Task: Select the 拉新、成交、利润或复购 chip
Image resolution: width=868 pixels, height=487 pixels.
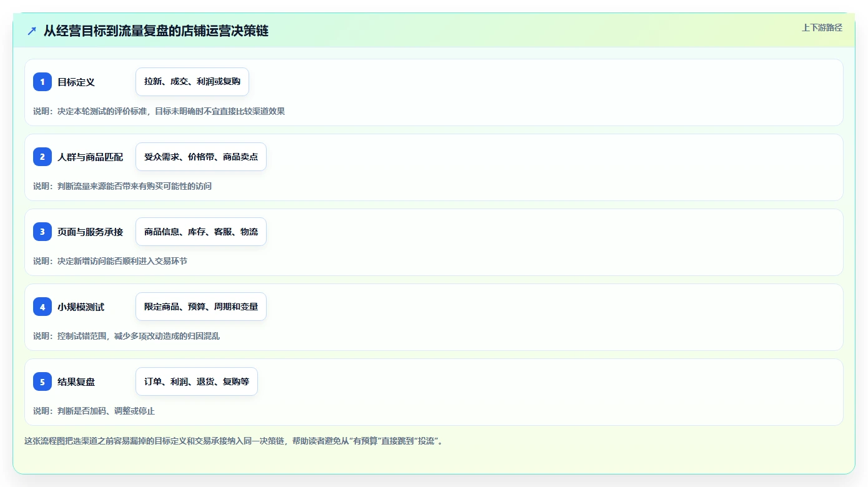Action: (192, 82)
